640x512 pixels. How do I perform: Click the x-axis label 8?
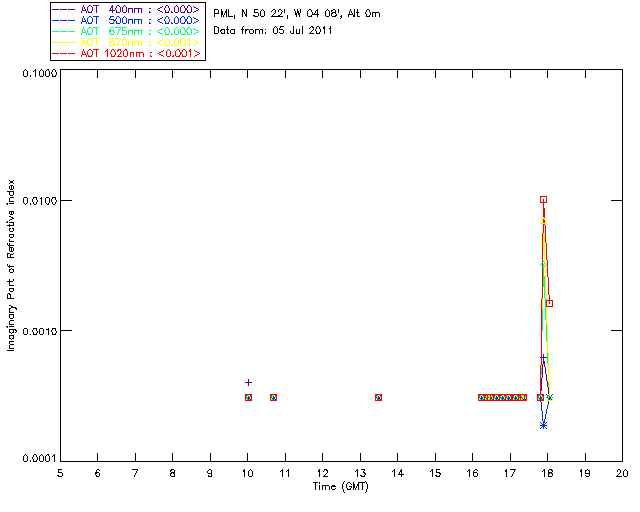[173, 473]
